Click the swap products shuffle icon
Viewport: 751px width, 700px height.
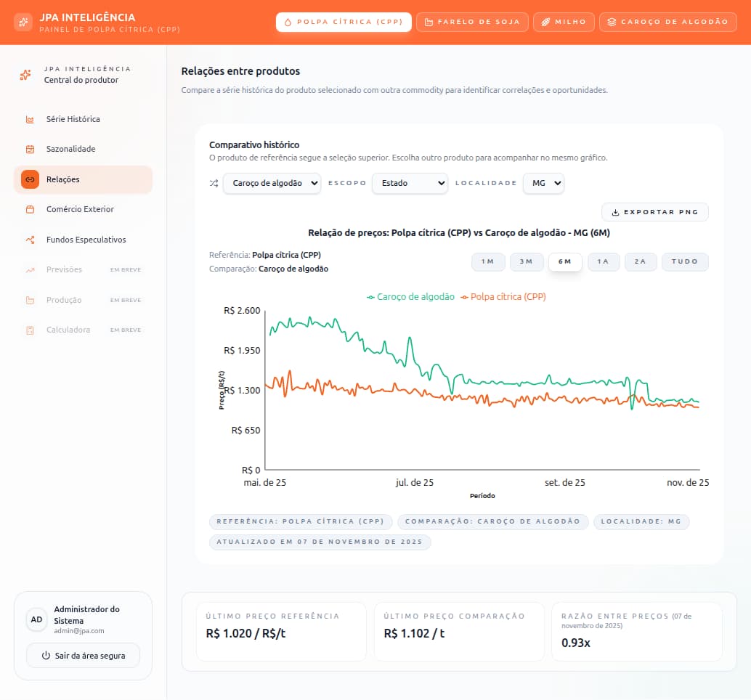point(213,184)
